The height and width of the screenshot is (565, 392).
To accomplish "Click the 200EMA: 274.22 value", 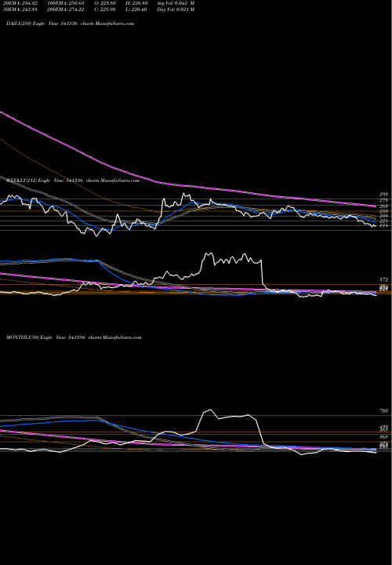I will 66,9.
